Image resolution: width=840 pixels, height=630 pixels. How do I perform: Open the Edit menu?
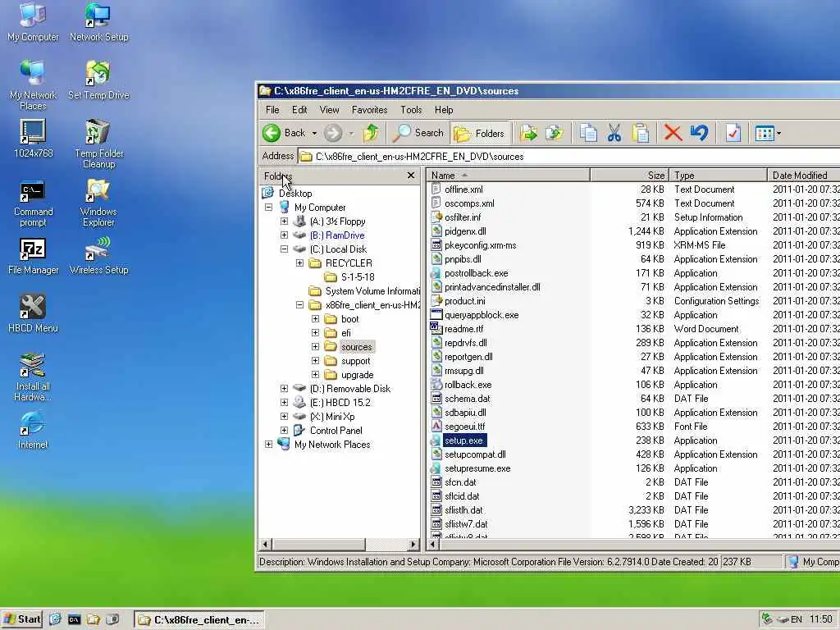pyautogui.click(x=299, y=110)
